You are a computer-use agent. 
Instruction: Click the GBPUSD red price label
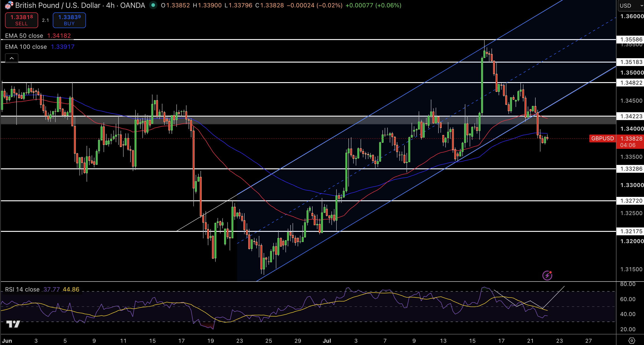tap(602, 138)
